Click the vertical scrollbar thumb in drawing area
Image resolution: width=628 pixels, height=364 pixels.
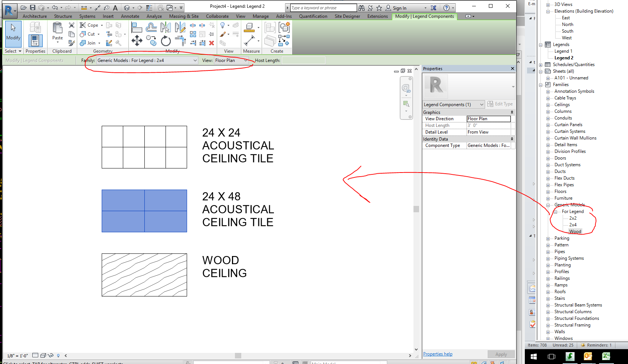(x=416, y=209)
